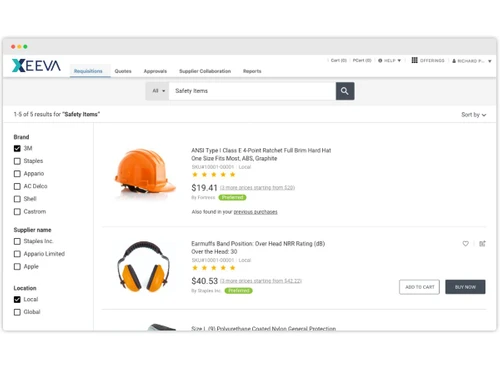Open the previous purchases link
This screenshot has width=500, height=375.
255,212
